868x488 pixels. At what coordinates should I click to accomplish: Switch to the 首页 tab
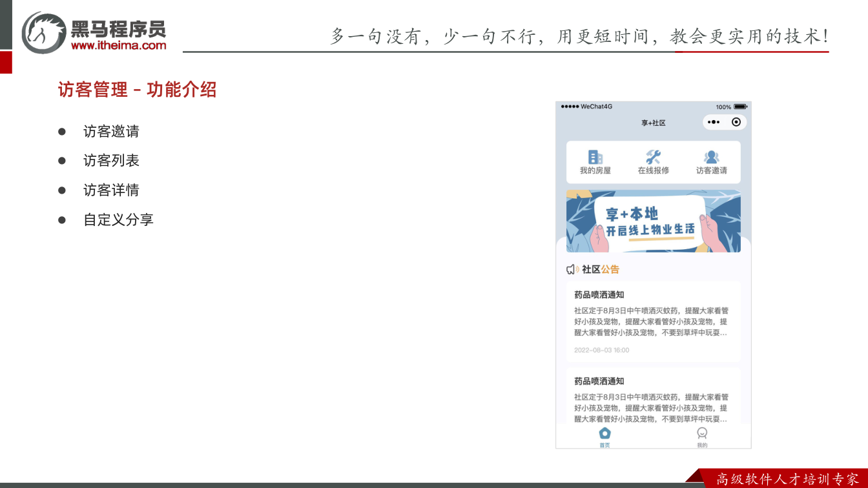click(x=604, y=437)
